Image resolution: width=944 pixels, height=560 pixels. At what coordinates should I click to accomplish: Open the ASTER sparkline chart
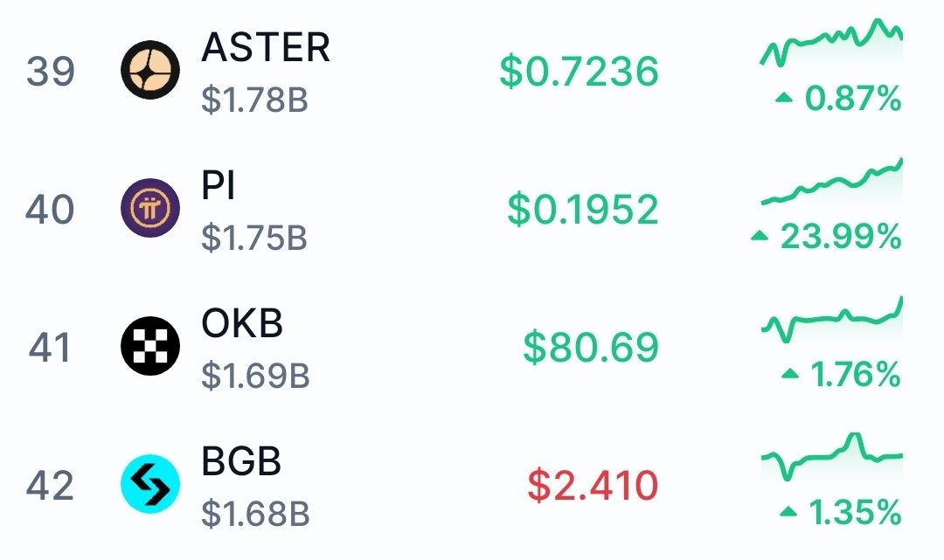[x=831, y=44]
